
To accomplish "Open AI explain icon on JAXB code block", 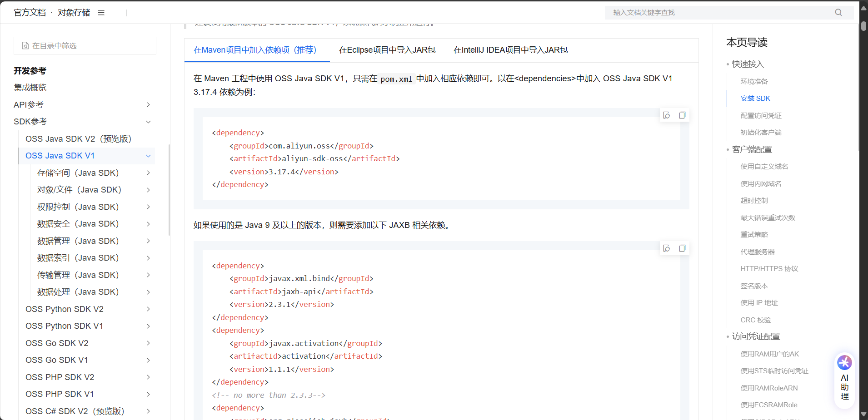I will (x=667, y=248).
